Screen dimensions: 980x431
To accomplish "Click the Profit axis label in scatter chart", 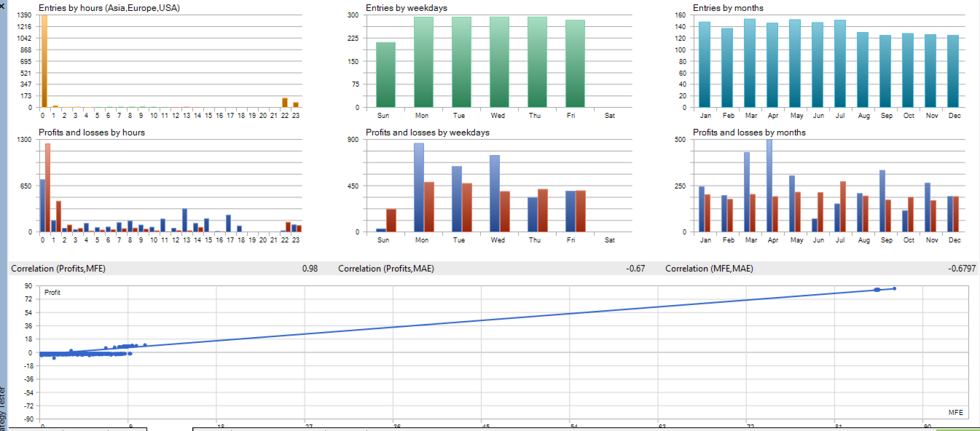I will click(52, 293).
